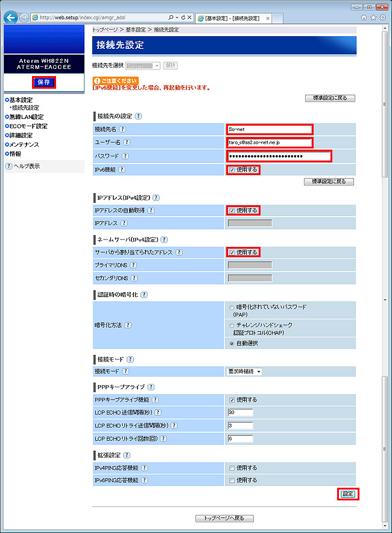392x533 pixels.
Task: Open the browser home icon
Action: tap(364, 18)
